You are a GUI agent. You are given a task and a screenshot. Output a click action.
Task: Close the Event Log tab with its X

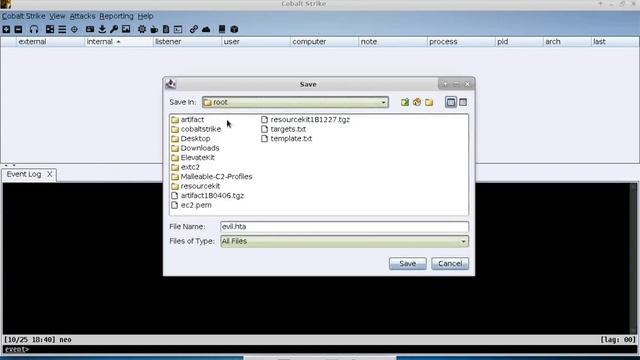(49, 174)
